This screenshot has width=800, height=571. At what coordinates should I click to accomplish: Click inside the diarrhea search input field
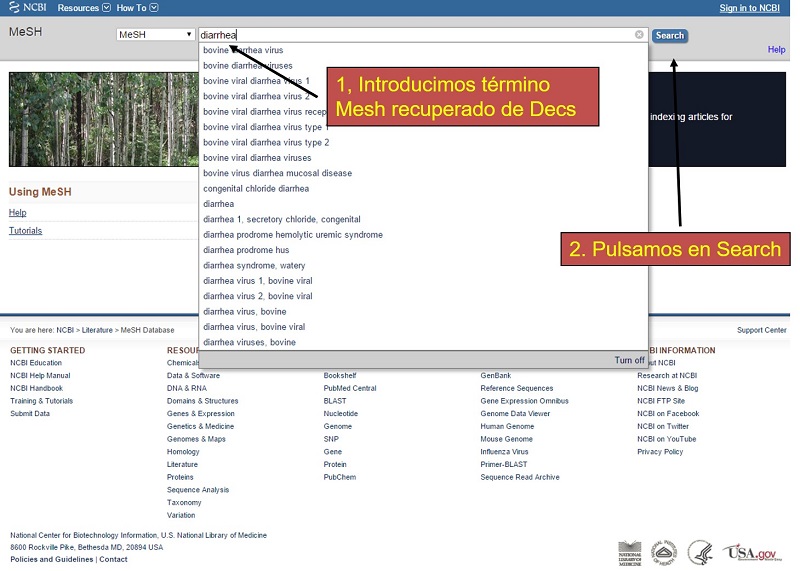click(x=400, y=35)
